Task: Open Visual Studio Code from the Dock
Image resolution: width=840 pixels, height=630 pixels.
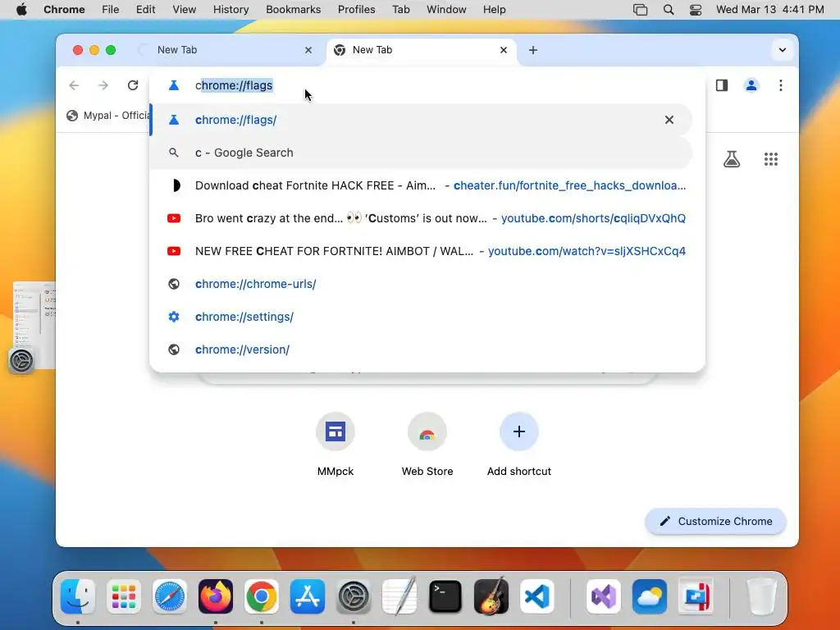Action: click(x=537, y=596)
